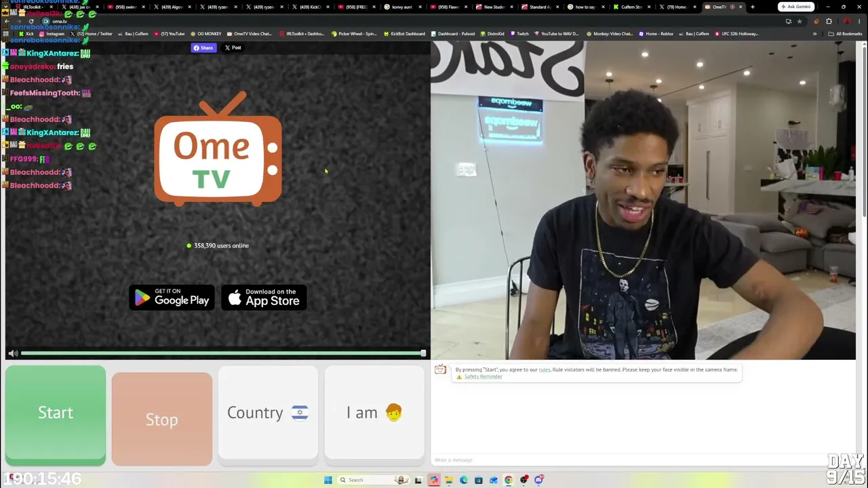Click the X Post button
Image resolution: width=868 pixels, height=488 pixels.
pyautogui.click(x=233, y=47)
